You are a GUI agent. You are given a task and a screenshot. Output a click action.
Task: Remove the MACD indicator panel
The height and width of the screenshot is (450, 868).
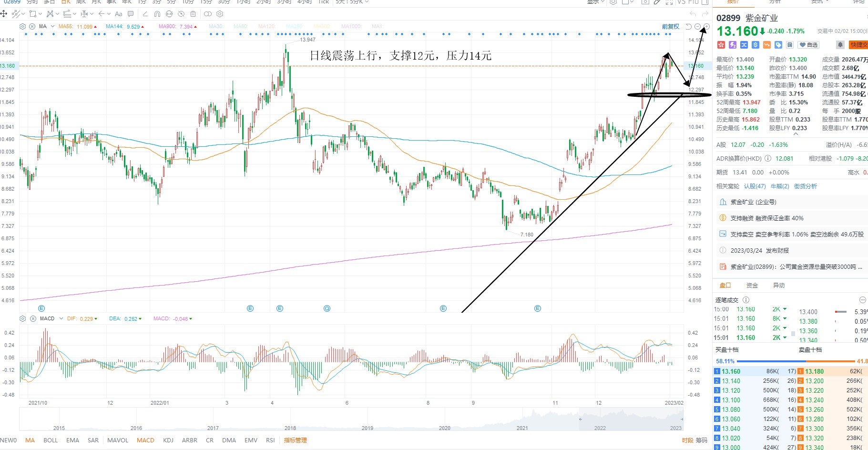coord(33,318)
